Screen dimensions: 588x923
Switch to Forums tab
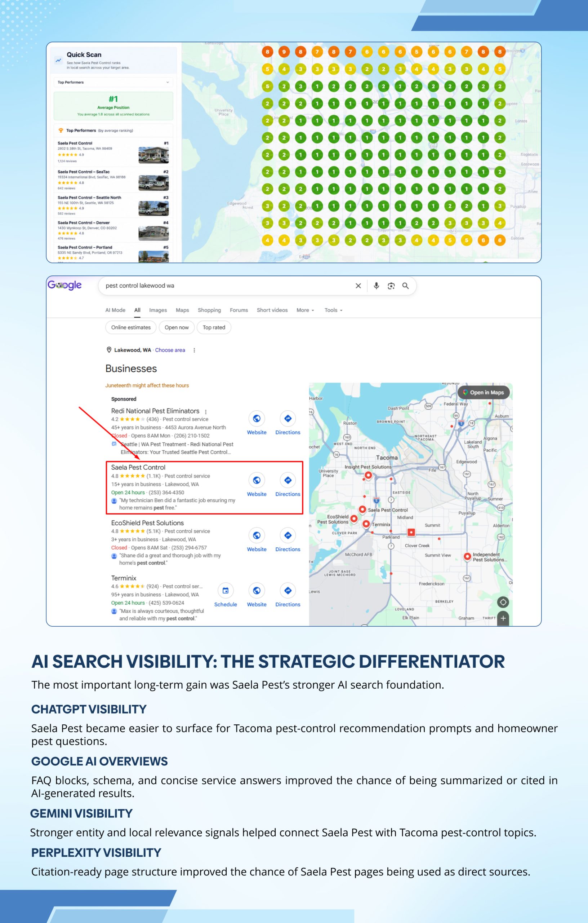(x=239, y=310)
